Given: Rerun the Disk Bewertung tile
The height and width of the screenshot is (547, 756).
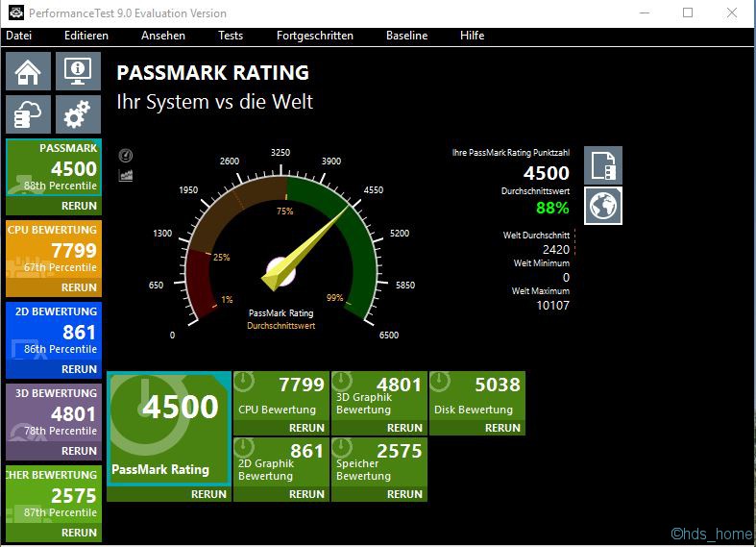Looking at the screenshot, I should tap(502, 428).
